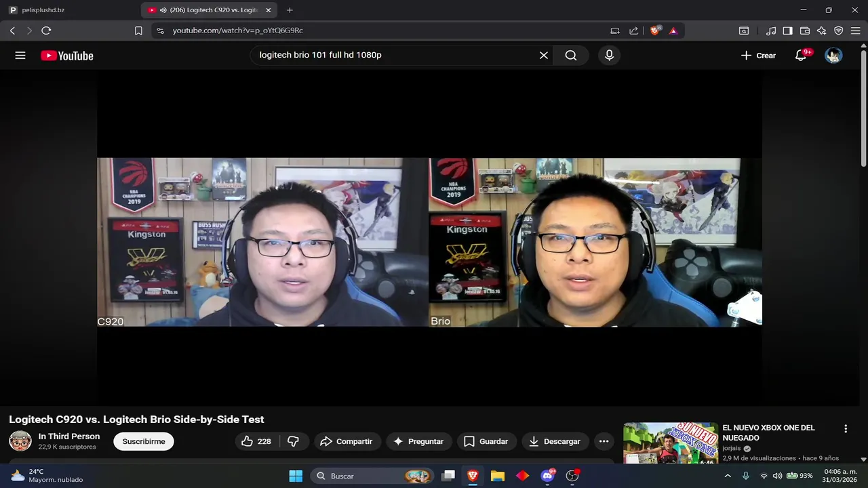Click the Preguntar button
Image resolution: width=868 pixels, height=488 pixels.
click(x=418, y=441)
